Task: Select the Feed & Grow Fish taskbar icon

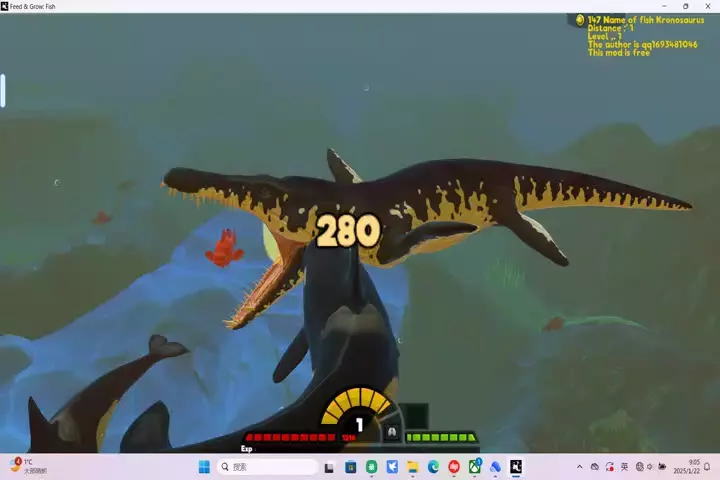Action: (516, 467)
